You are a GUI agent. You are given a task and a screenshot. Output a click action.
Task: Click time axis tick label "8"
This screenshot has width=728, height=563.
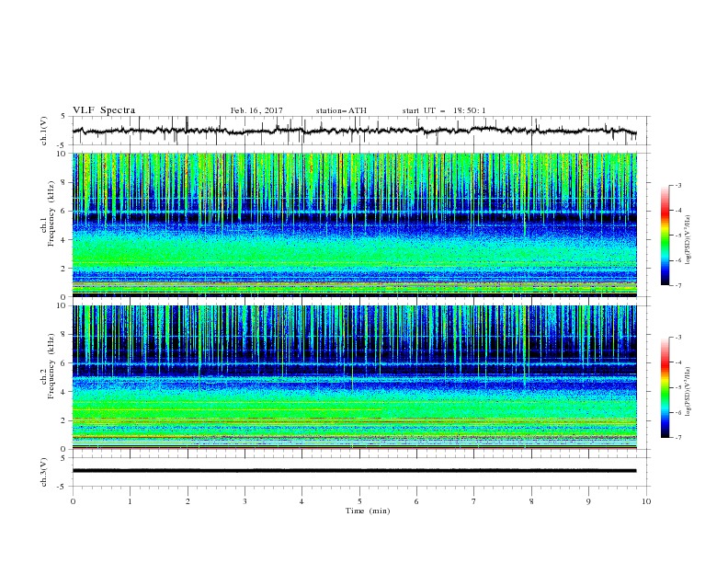pyautogui.click(x=531, y=501)
